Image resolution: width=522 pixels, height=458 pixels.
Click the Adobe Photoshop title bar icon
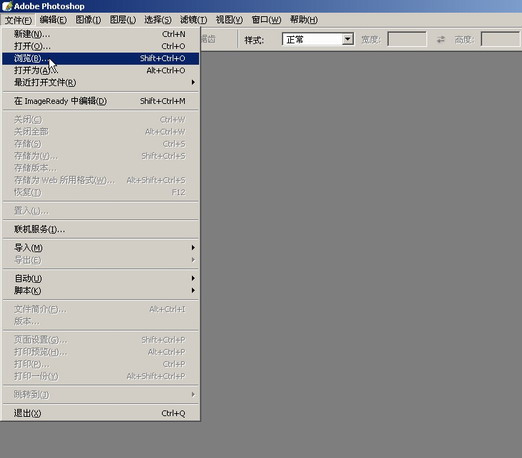click(x=7, y=6)
